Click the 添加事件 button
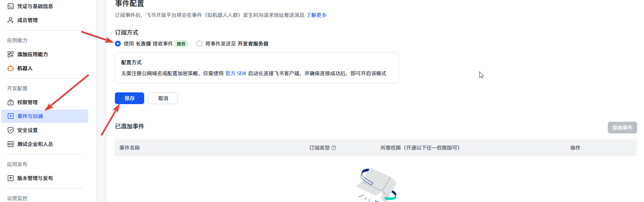Image resolution: width=644 pixels, height=202 pixels. (x=622, y=128)
